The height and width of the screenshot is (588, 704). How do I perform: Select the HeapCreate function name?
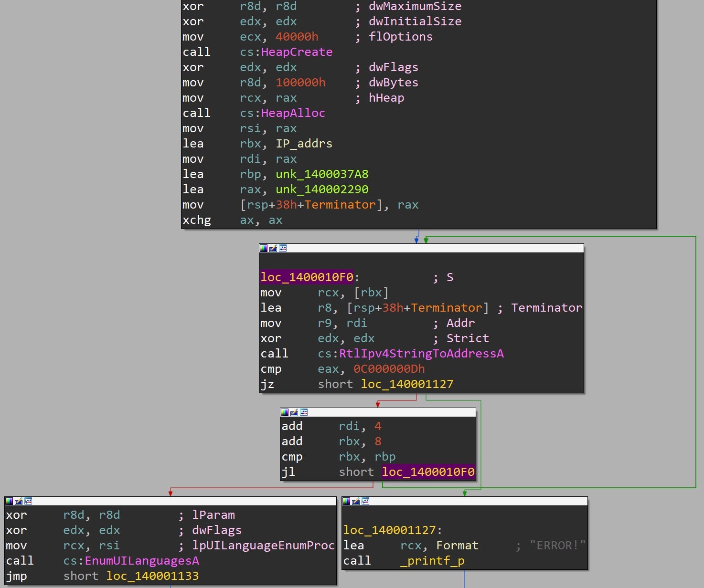tap(296, 52)
